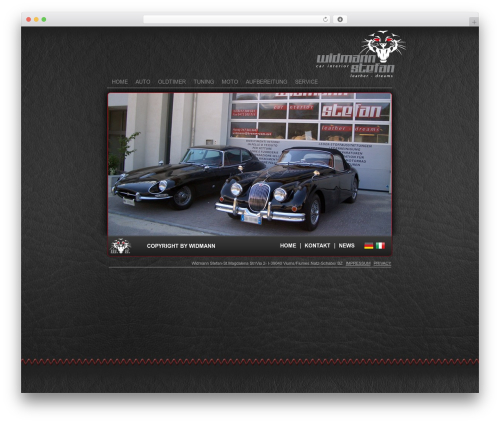Click the small panther logo in footer bar
The height and width of the screenshot is (423, 500).
coord(120,246)
